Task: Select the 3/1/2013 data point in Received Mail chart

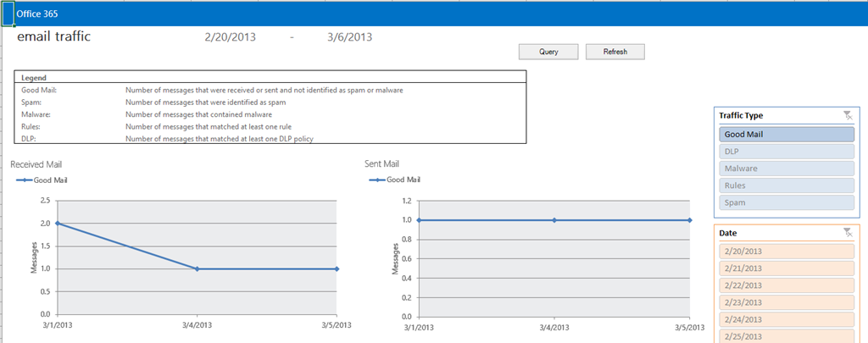Action: 58,223
